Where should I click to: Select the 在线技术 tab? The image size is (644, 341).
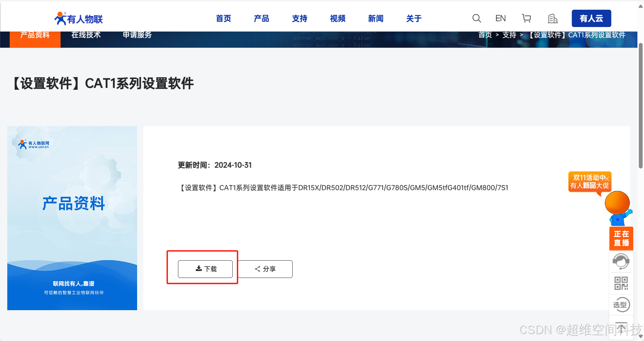point(86,35)
